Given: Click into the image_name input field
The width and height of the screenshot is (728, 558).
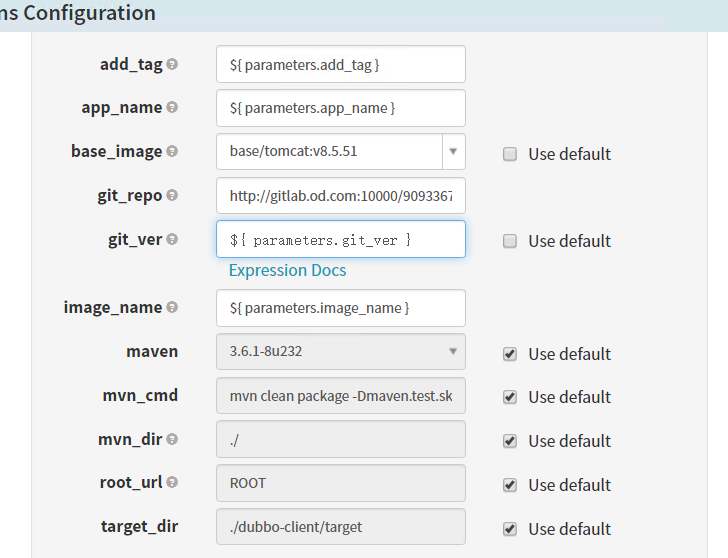Looking at the screenshot, I should [x=340, y=308].
